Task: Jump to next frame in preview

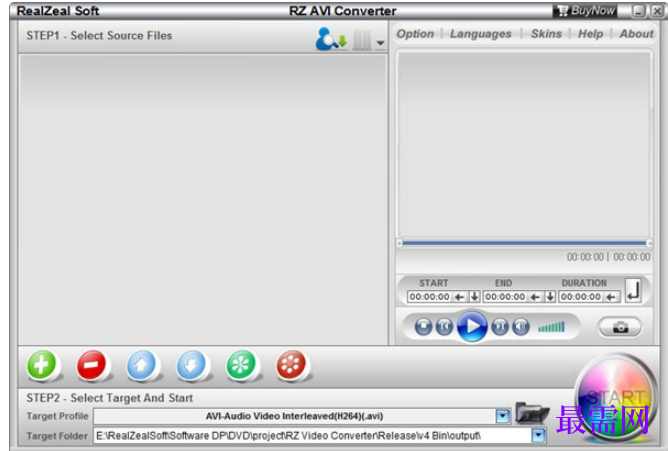Action: pos(500,327)
